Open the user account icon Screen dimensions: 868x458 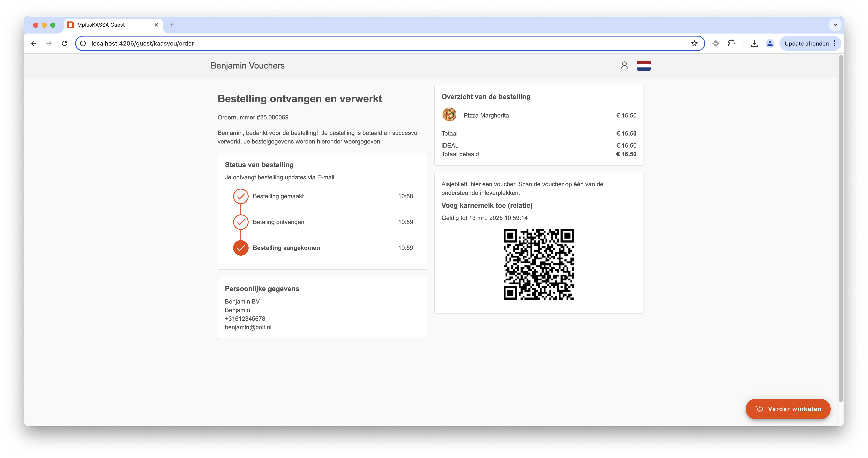624,65
